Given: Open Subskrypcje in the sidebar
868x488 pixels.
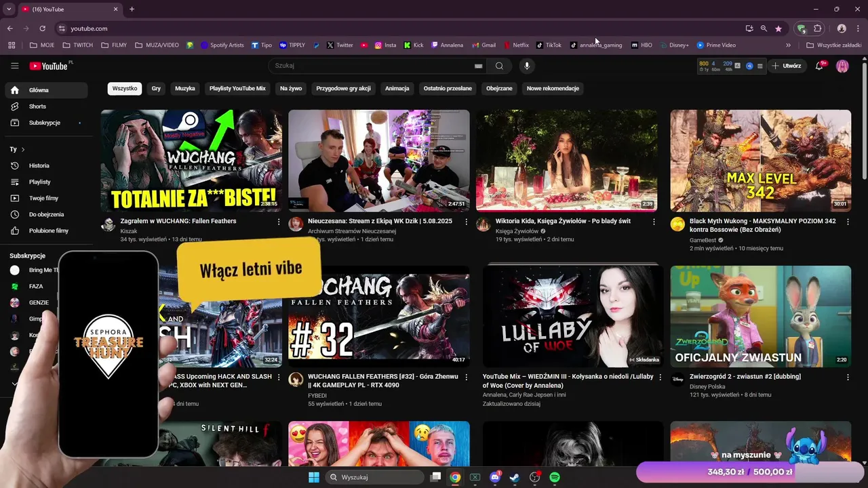Looking at the screenshot, I should 46,123.
